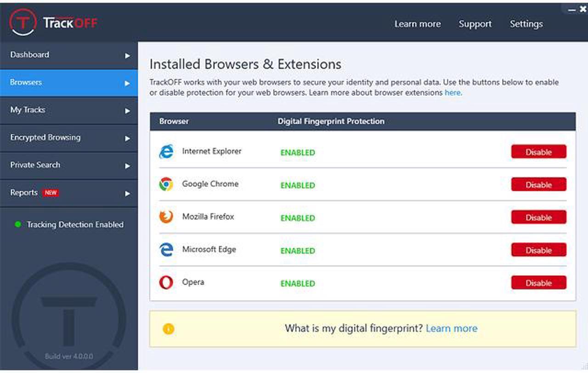This screenshot has width=588, height=373.
Task: Click the Google Chrome name text
Action: 210,184
